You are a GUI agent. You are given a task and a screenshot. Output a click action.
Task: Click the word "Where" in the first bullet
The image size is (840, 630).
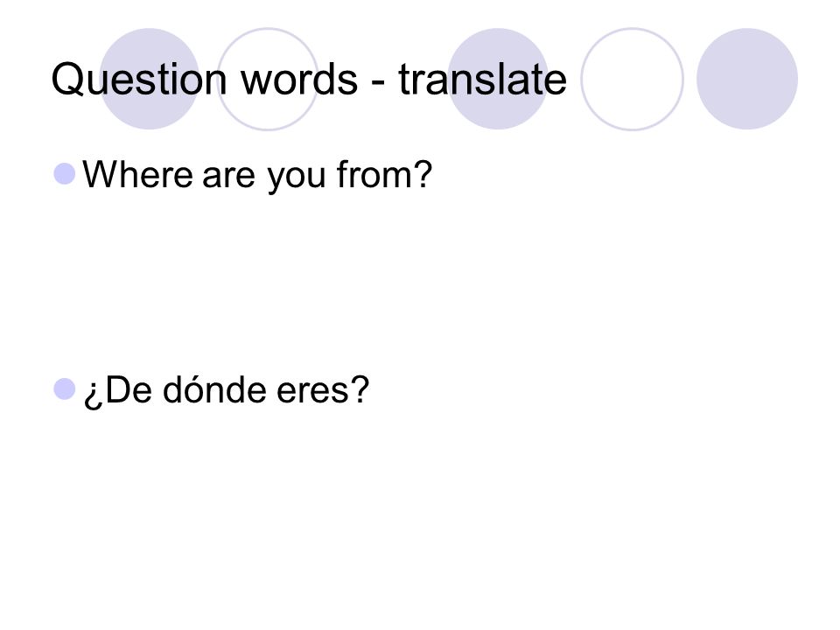137,174
